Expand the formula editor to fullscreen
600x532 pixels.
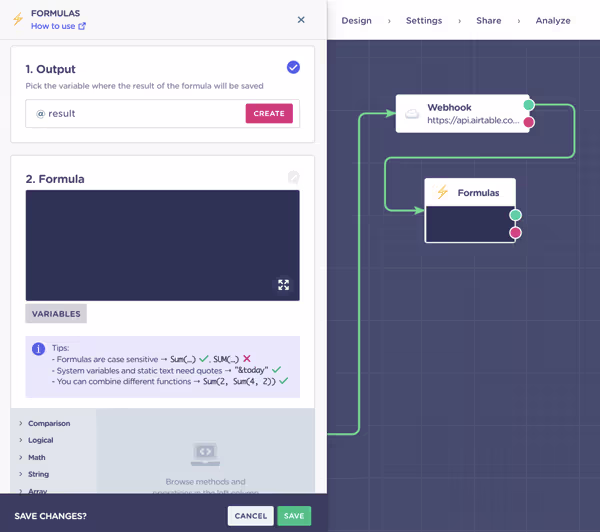(x=284, y=284)
